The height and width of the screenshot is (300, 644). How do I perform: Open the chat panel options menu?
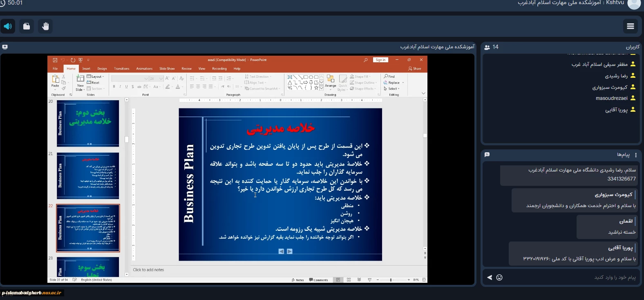pos(636,155)
